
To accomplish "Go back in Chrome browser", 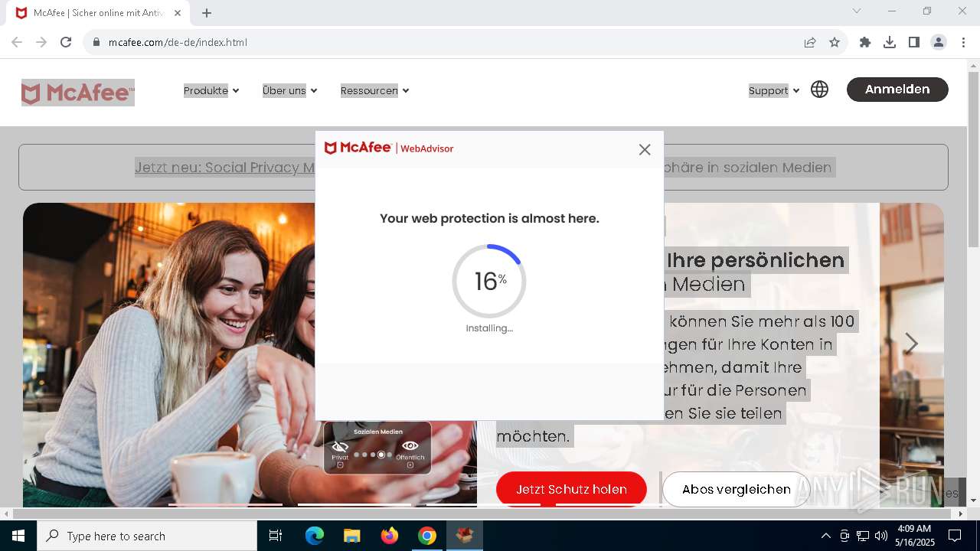I will point(17,42).
